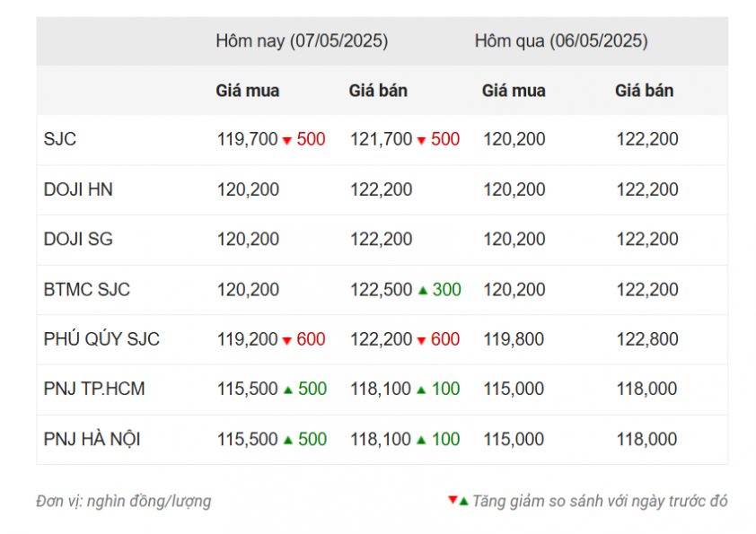Click PHÚ QÚY SJC yesterday price 122,800

647,339
